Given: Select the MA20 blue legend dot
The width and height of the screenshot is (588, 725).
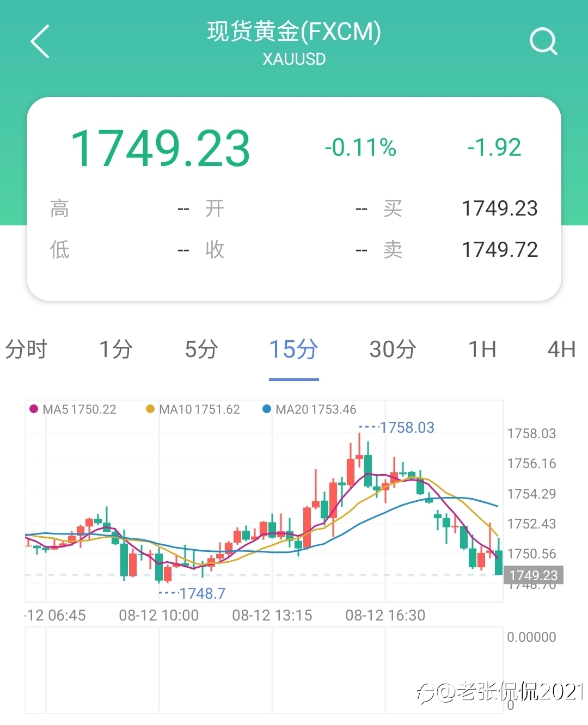Looking at the screenshot, I should (267, 409).
